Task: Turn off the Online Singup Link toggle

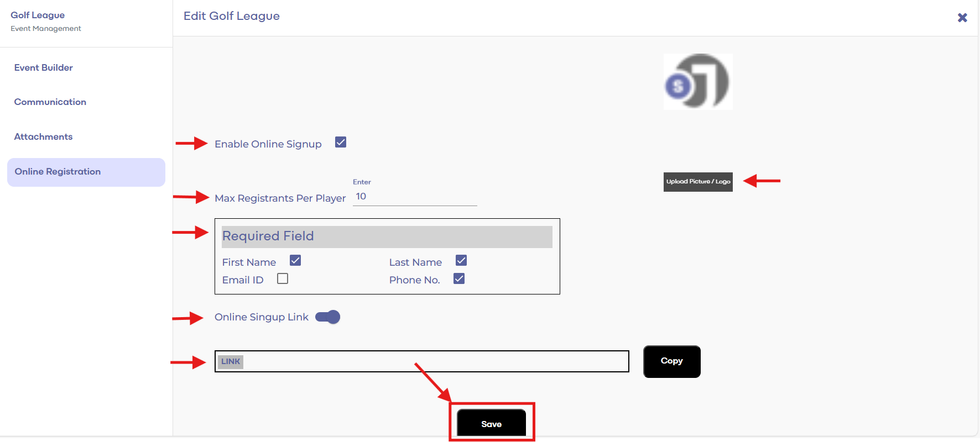Action: click(328, 317)
